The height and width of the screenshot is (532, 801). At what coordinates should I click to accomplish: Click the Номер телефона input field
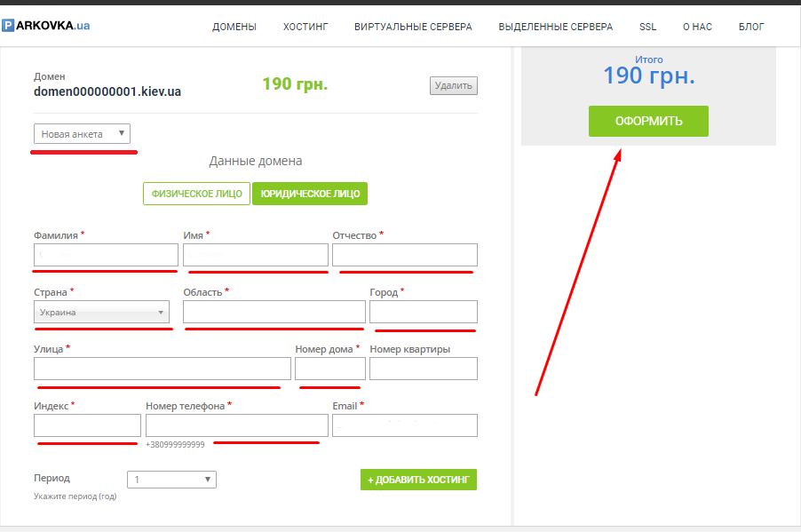(x=236, y=425)
